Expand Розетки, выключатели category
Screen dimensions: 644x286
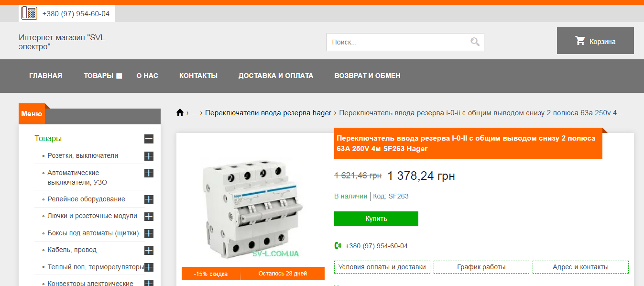coord(149,156)
